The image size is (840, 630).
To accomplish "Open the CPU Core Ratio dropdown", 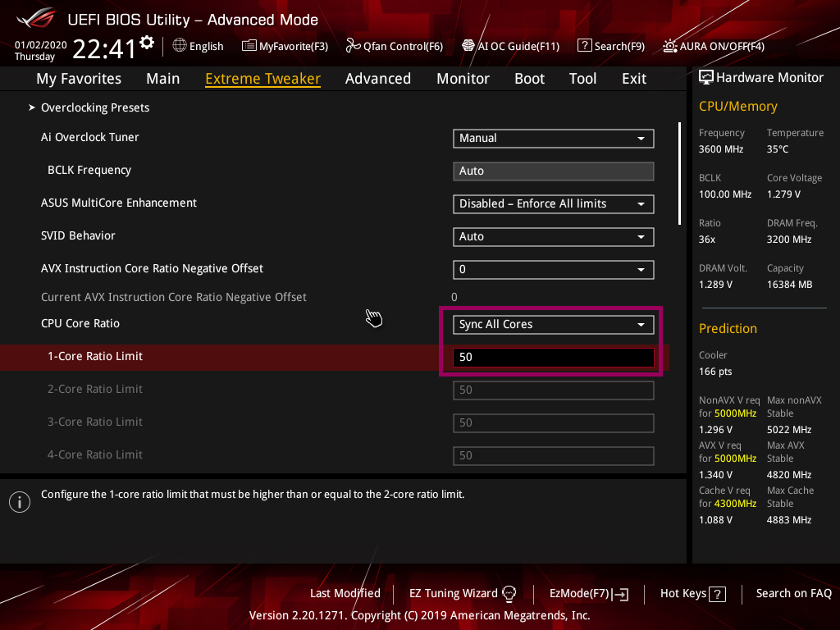I will tap(554, 325).
